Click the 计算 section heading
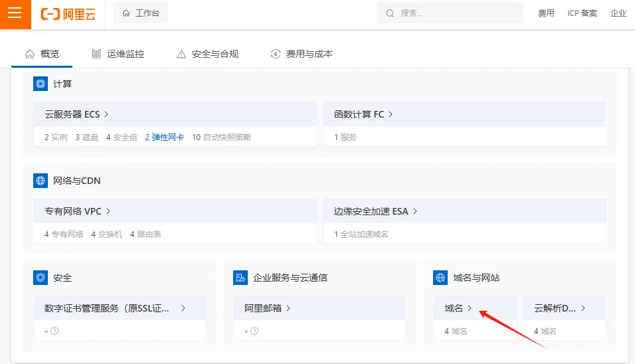 point(62,84)
